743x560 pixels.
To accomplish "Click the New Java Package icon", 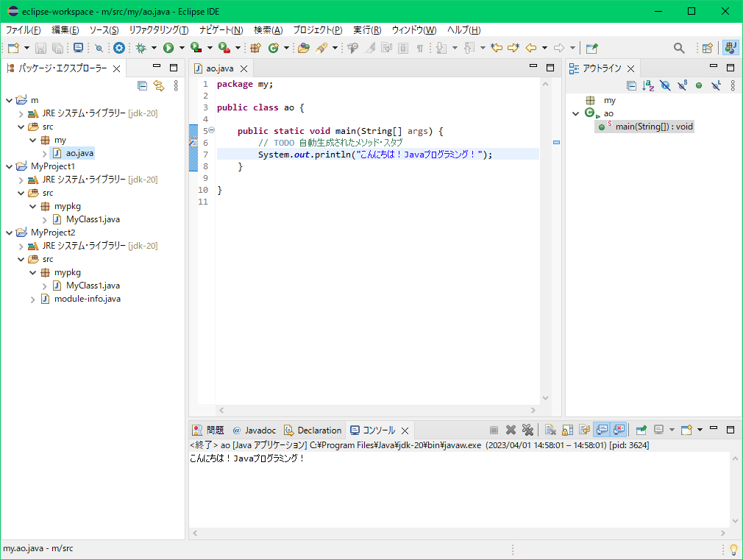I will point(256,48).
